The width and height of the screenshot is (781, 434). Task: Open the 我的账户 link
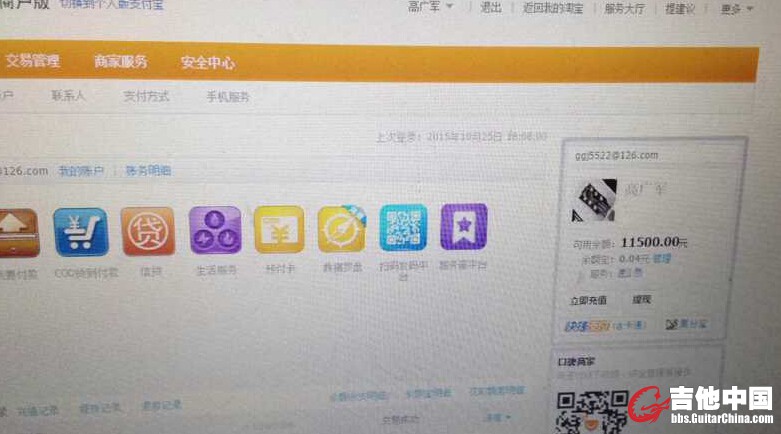click(80, 171)
